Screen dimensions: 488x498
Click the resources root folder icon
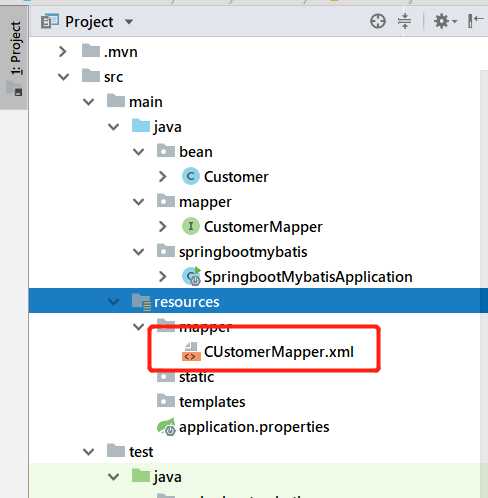tap(141, 302)
